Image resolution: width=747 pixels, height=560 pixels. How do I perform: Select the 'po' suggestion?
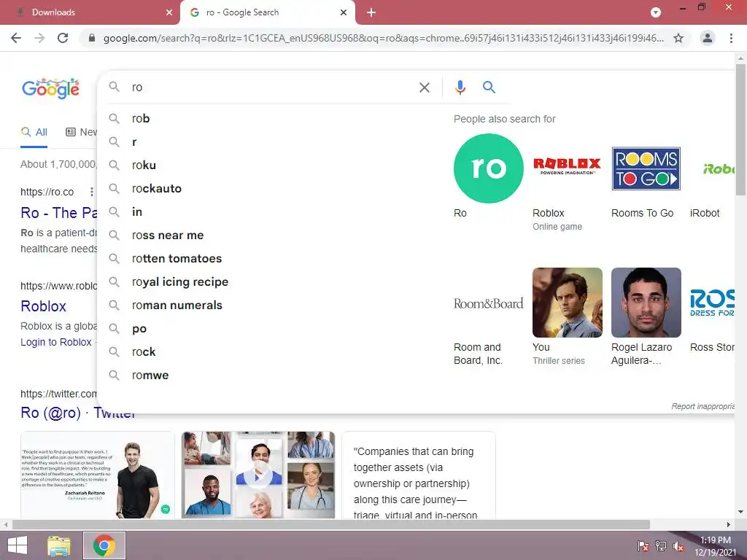tap(271, 329)
